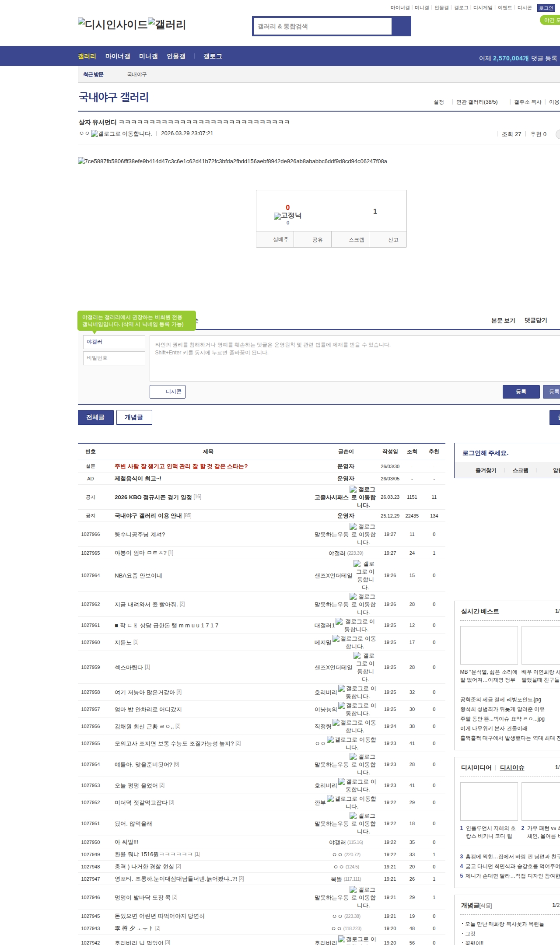Collapse comments with 댓글닫기
The width and height of the screenshot is (560, 945).
[535, 320]
